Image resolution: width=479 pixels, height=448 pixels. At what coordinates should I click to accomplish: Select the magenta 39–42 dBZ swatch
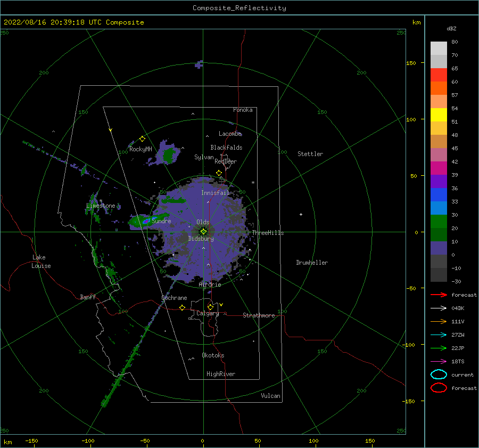click(x=439, y=168)
